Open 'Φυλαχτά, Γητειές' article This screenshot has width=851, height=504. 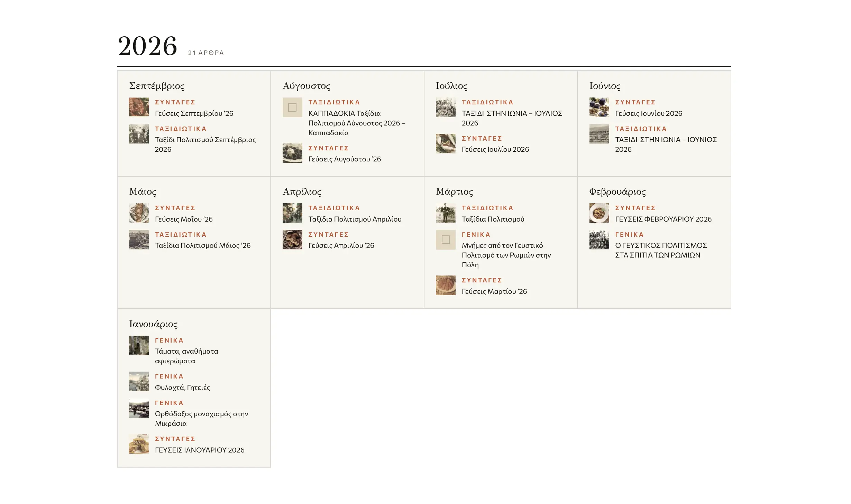[x=182, y=388]
